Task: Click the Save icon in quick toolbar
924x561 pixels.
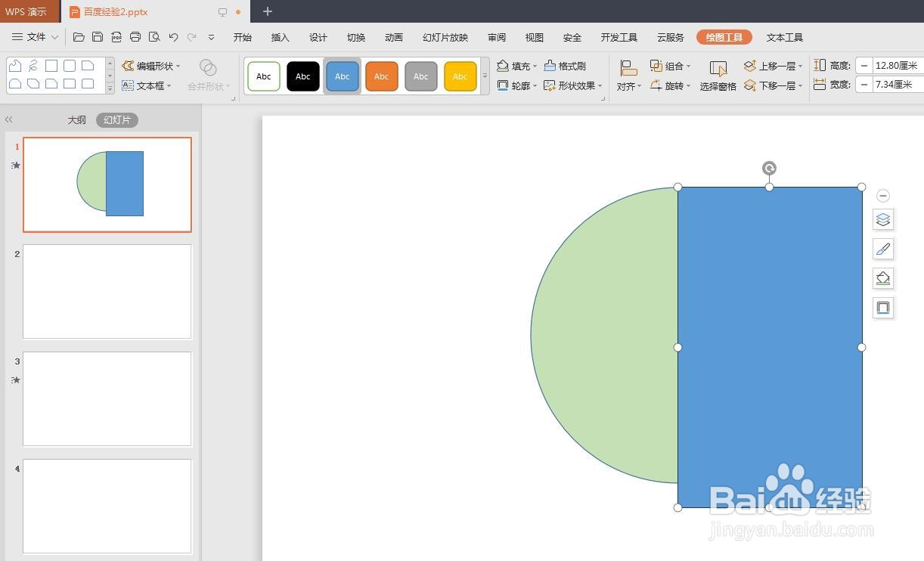Action: pos(98,37)
